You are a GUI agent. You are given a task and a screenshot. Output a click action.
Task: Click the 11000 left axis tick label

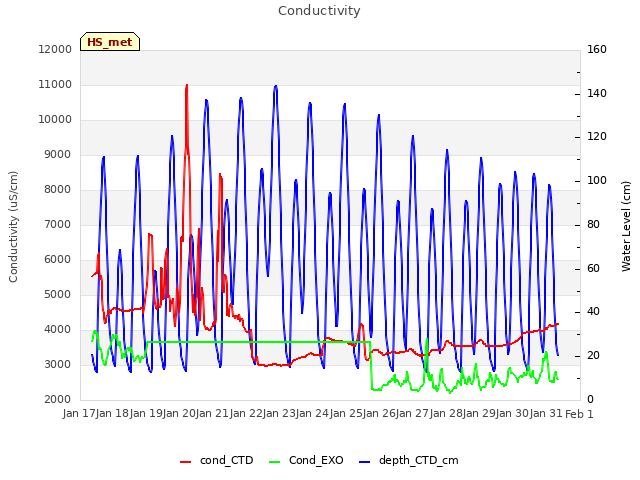(x=55, y=84)
